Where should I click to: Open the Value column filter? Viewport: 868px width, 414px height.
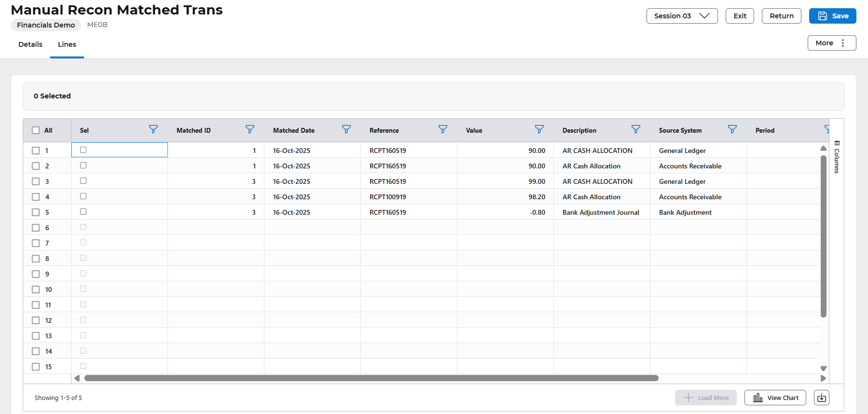point(539,129)
